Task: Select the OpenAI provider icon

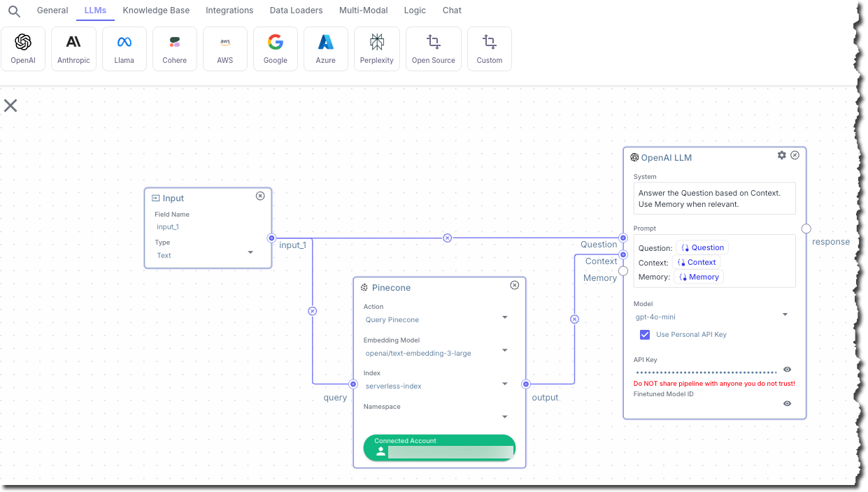Action: [x=23, y=48]
